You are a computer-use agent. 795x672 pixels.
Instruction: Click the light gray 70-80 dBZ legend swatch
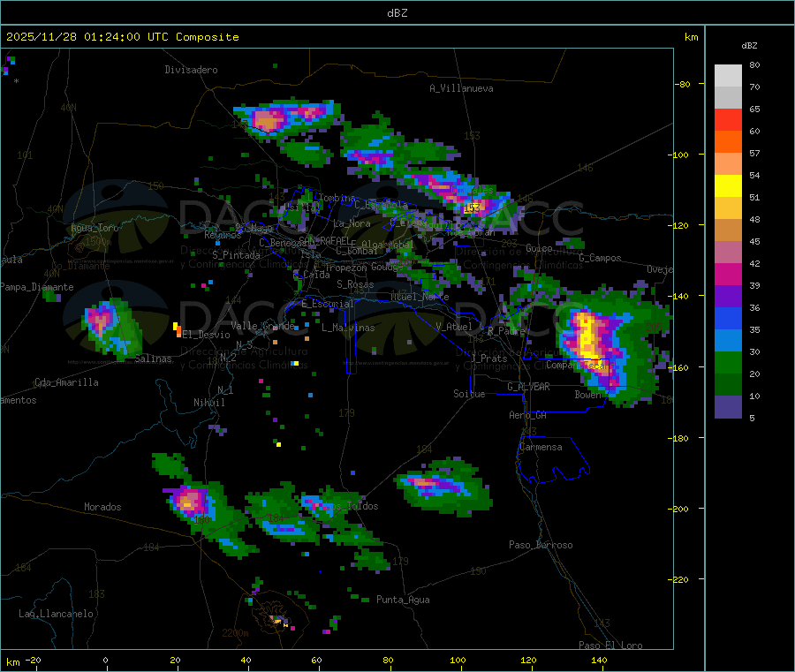point(728,76)
